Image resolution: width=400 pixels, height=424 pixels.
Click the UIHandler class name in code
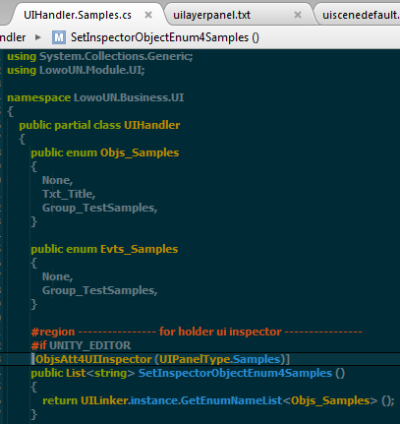coord(152,125)
